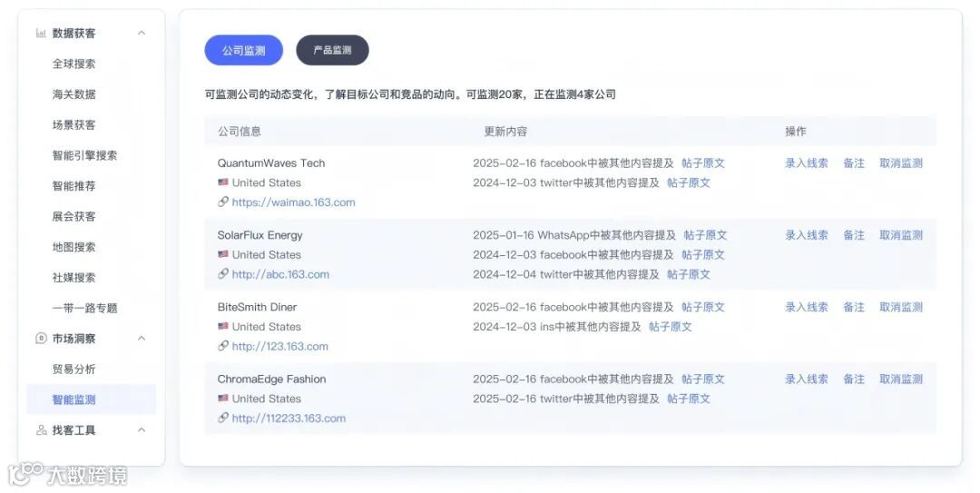The height and width of the screenshot is (493, 980).
Task: Switch to the 公司监测 tab
Action: (244, 50)
